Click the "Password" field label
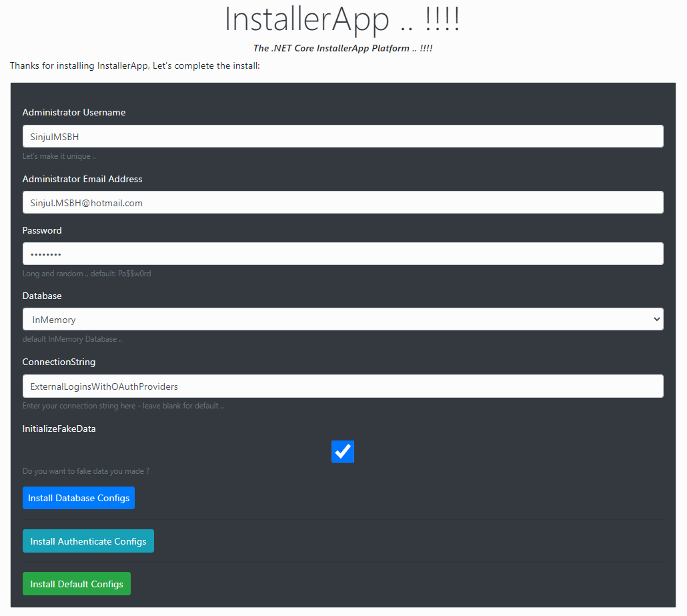687x616 pixels. pyautogui.click(x=42, y=231)
